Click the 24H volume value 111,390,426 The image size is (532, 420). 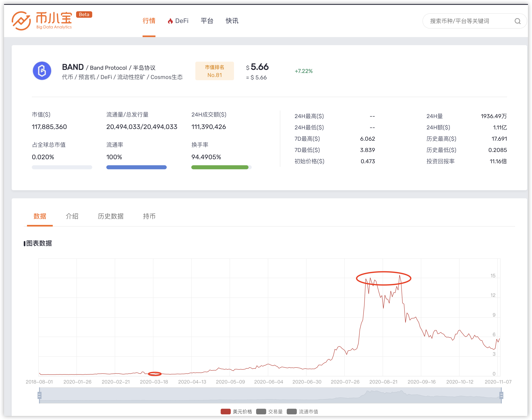(209, 127)
